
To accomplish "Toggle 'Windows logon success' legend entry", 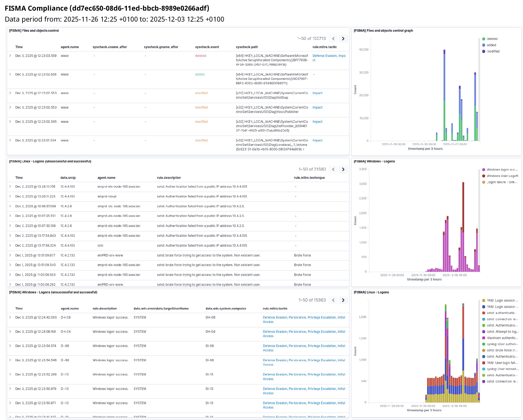I will tap(502, 170).
